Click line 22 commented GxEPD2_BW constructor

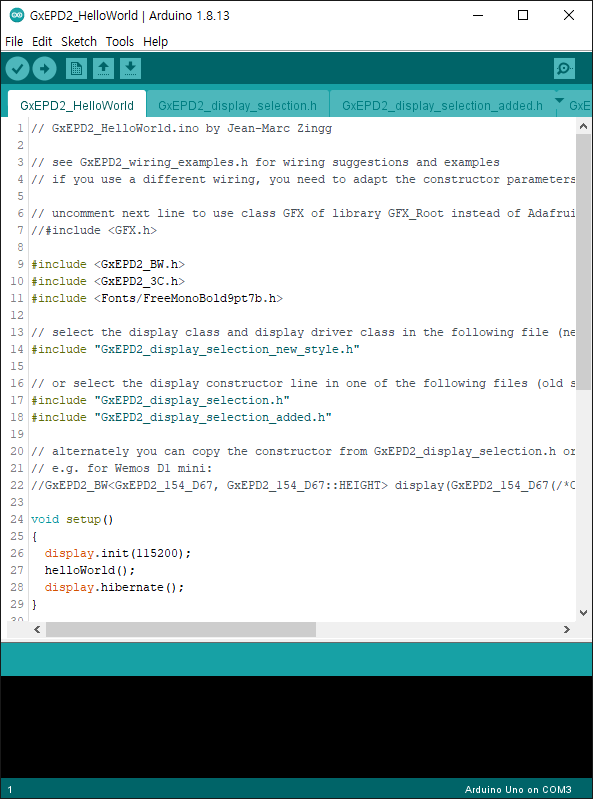pos(303,485)
